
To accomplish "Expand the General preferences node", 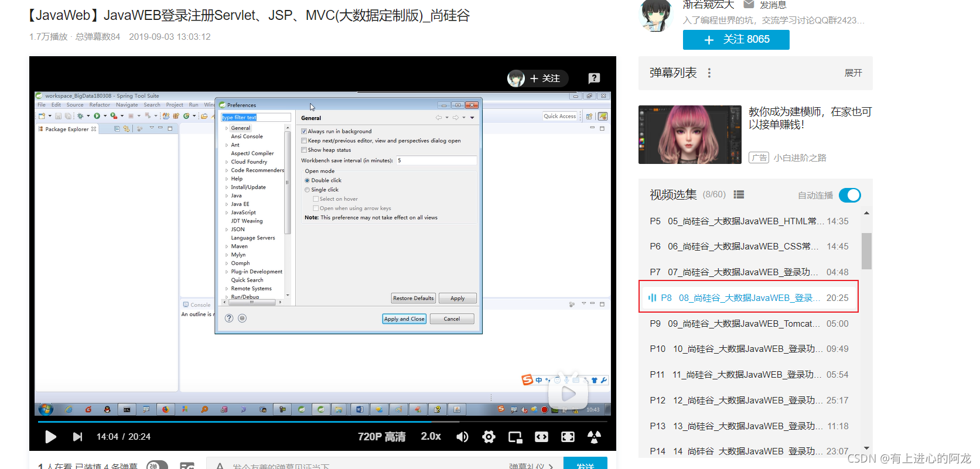I will click(x=227, y=128).
